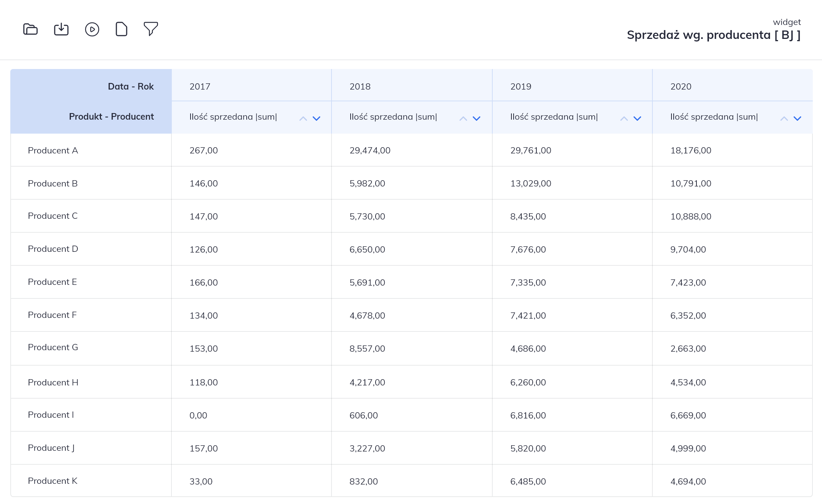The width and height of the screenshot is (822, 504).
Task: Click the new document icon
Action: pos(121,29)
